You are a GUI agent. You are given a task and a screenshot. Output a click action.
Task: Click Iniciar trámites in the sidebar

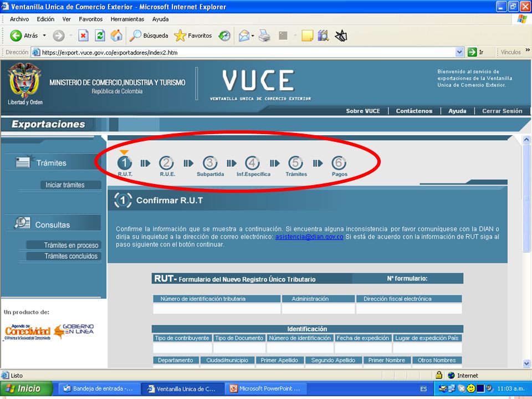pos(70,185)
